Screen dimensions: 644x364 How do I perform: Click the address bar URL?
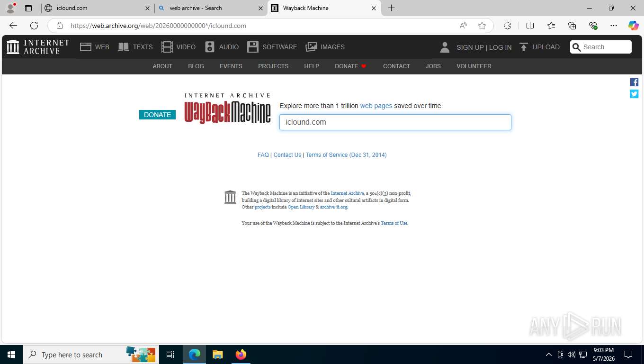158,26
